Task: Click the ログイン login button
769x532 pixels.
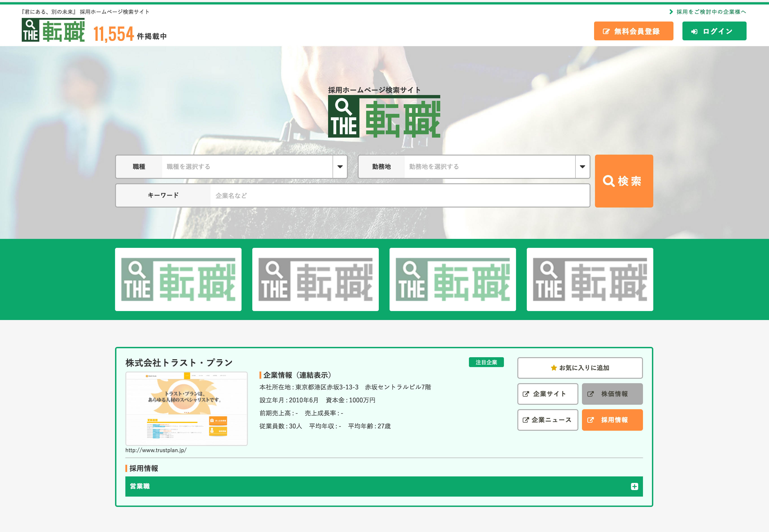Action: click(x=714, y=31)
